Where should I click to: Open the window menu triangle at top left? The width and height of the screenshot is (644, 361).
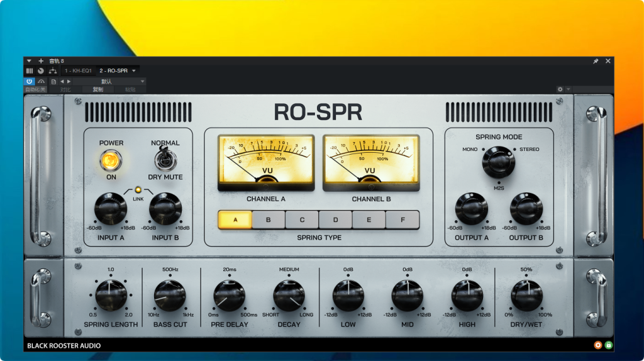[29, 61]
